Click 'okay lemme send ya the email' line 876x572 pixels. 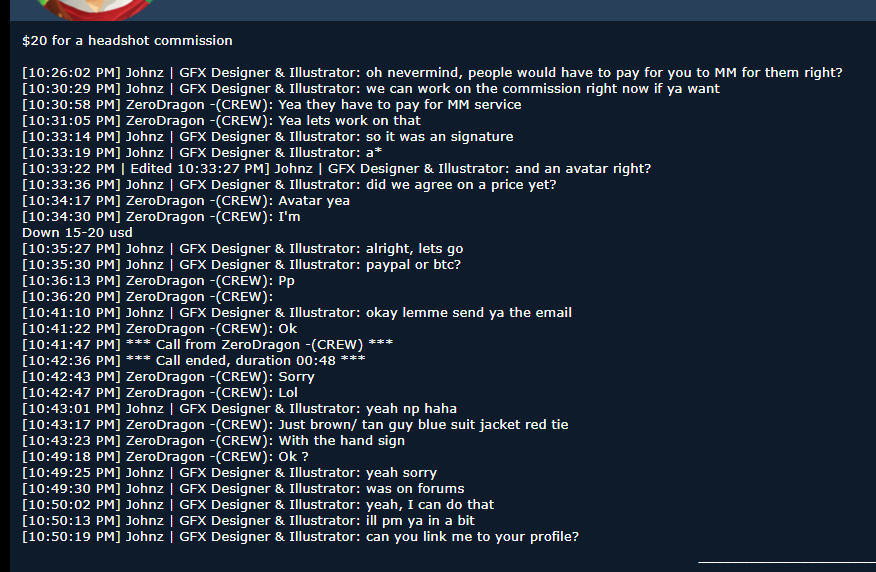click(297, 313)
